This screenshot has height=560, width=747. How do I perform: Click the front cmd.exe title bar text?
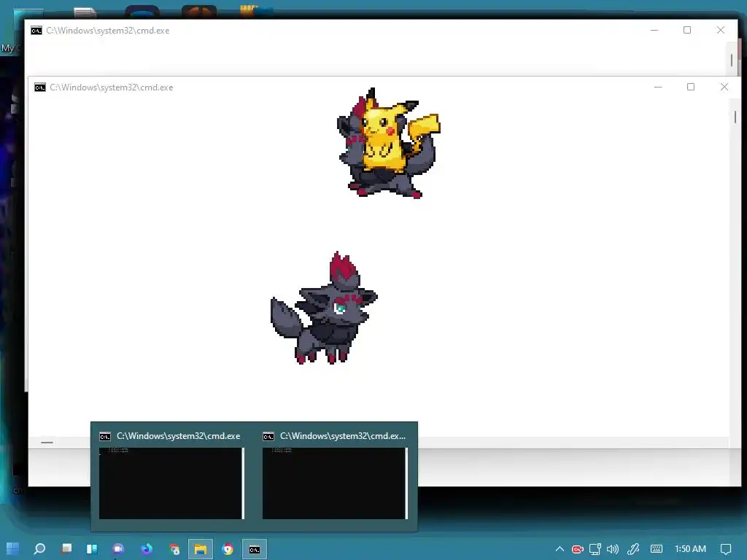pyautogui.click(x=112, y=87)
